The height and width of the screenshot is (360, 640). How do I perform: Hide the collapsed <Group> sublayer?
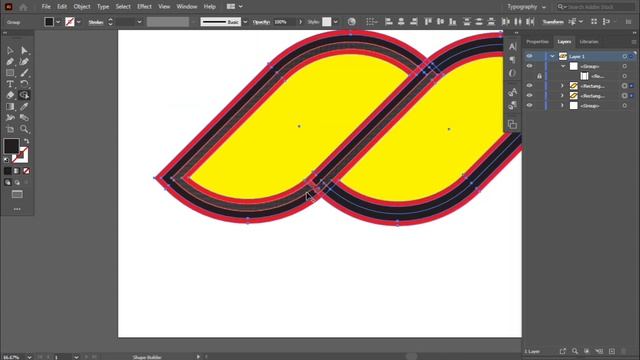[x=529, y=106]
